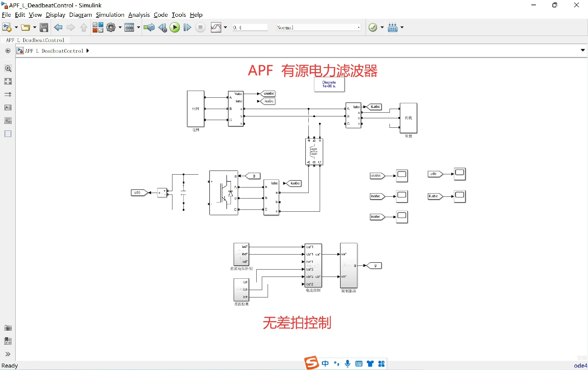Open the breadcrumb dropdown at canvas top right
The image size is (588, 370).
pos(583,50)
